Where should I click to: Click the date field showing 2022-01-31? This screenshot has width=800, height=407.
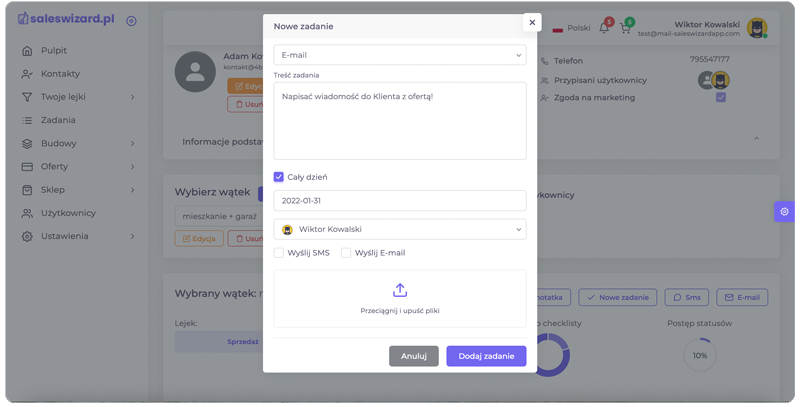click(400, 201)
